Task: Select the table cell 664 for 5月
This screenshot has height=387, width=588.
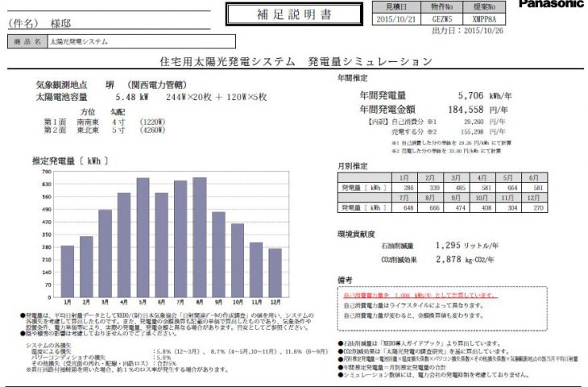Action: pyautogui.click(x=508, y=188)
